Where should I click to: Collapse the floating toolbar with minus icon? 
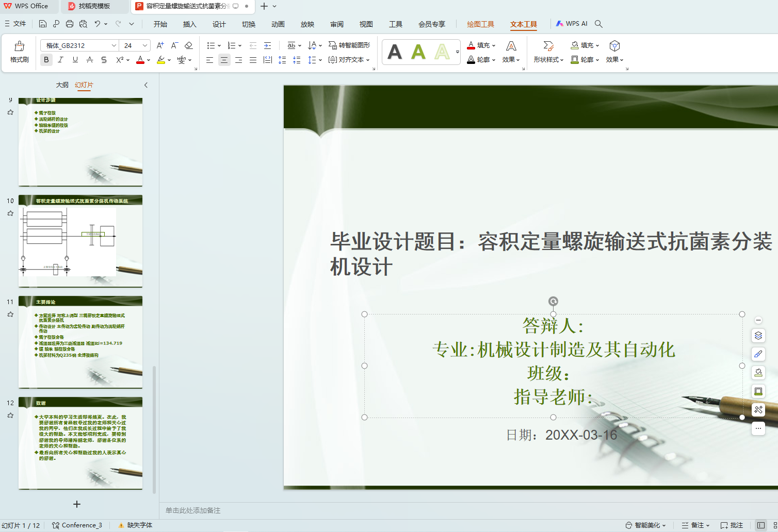758,320
